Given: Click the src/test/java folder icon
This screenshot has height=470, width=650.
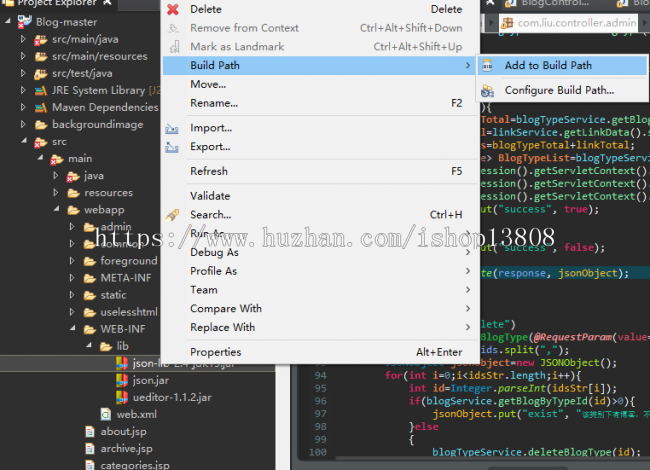Looking at the screenshot, I should (x=41, y=73).
